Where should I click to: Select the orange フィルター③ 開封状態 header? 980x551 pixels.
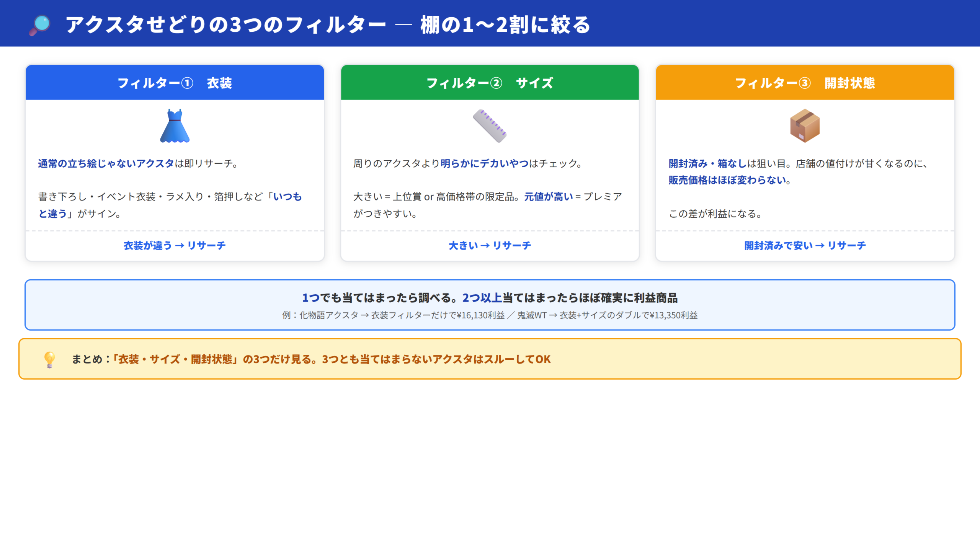[805, 83]
